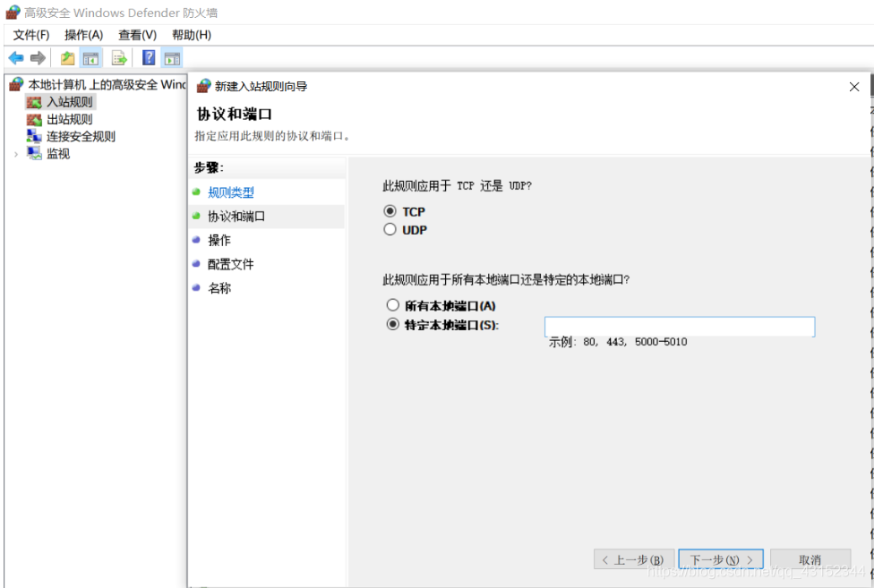The height and width of the screenshot is (588, 874).
Task: Toggle the Show/Hide action pane icon
Action: click(x=170, y=57)
